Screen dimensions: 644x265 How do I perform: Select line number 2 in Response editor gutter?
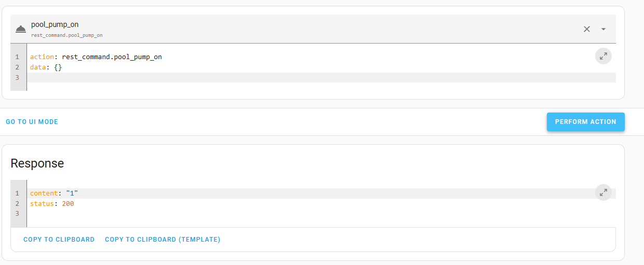point(17,204)
